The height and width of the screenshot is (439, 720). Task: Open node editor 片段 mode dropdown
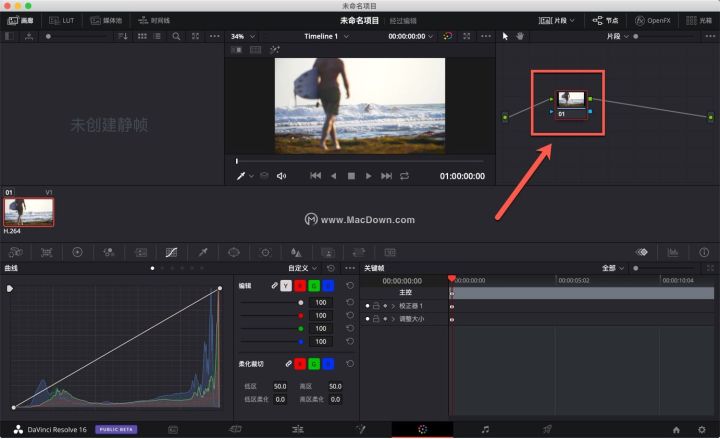[x=618, y=36]
